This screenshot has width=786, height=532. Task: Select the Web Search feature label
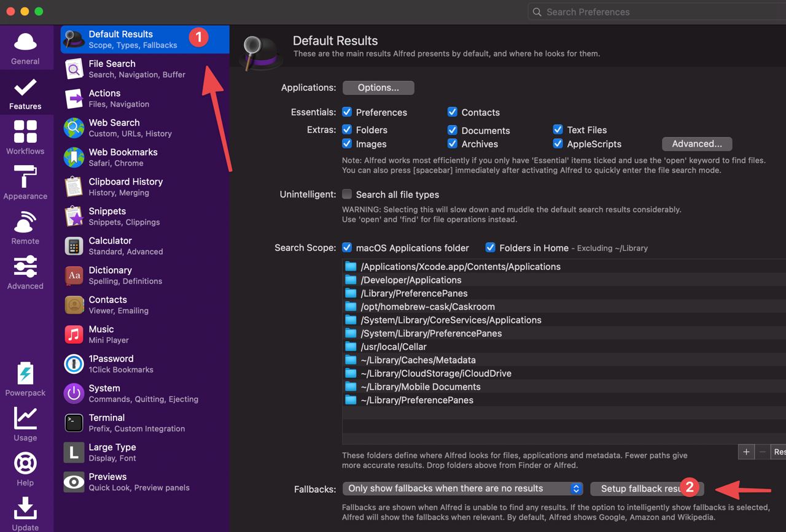point(114,122)
